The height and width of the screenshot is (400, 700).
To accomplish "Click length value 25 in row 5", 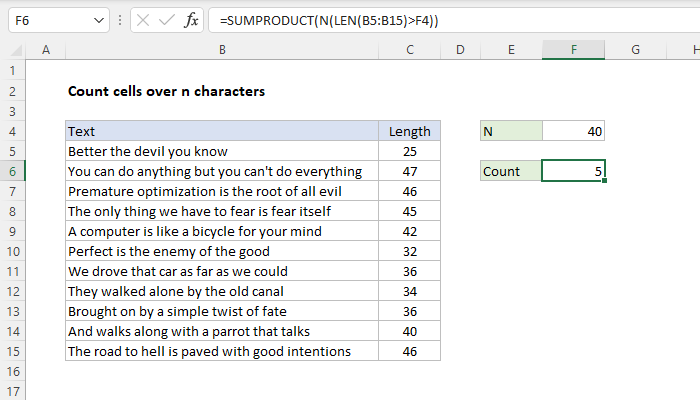I will click(409, 151).
